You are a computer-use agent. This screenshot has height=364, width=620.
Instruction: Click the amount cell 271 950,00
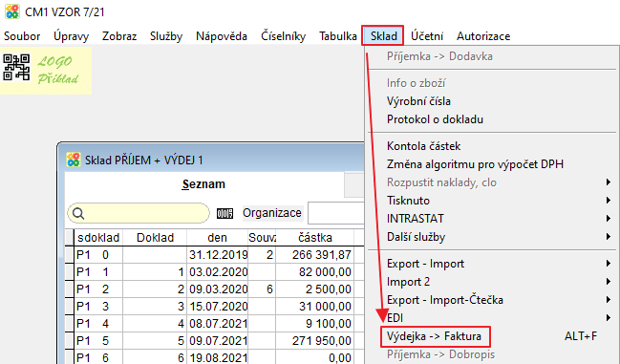[x=314, y=341]
